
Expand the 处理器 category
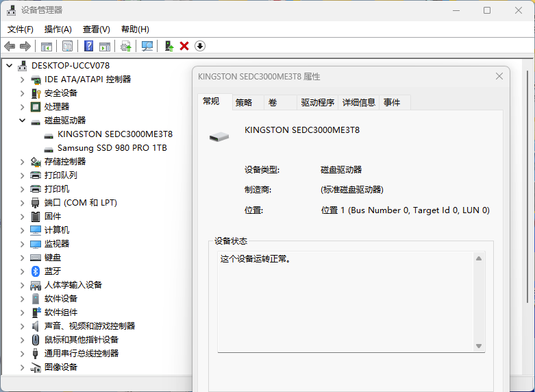click(22, 107)
